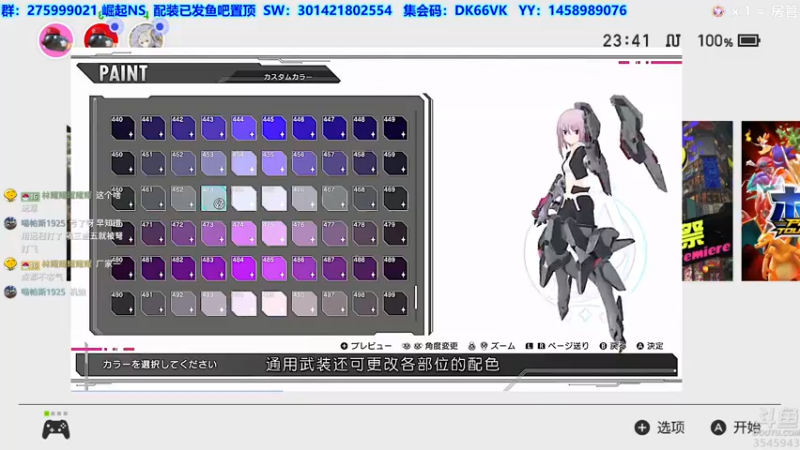The image size is (800, 450).
Task: Click the second Mario-cap user avatar
Action: (101, 37)
